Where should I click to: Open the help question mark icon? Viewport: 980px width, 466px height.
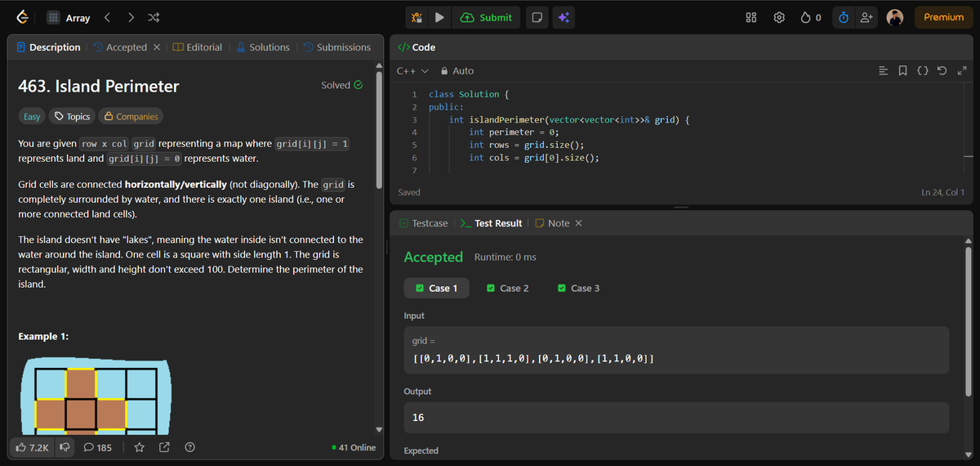click(x=189, y=447)
